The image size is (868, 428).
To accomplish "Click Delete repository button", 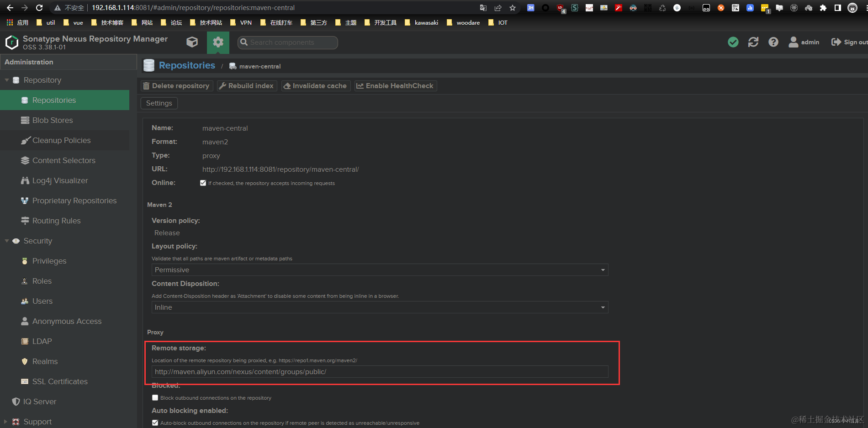I will (x=176, y=86).
